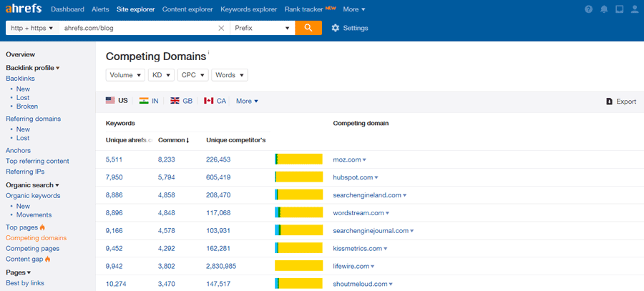The image size is (644, 291).
Task: Click the searchengineland.com domain link
Action: point(367,195)
